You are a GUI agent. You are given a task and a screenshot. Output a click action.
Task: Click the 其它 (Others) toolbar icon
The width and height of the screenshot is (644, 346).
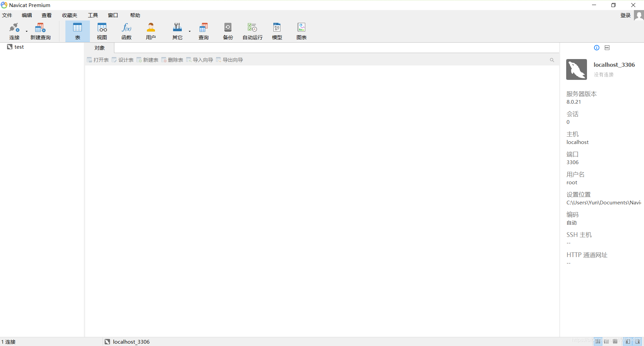click(177, 31)
